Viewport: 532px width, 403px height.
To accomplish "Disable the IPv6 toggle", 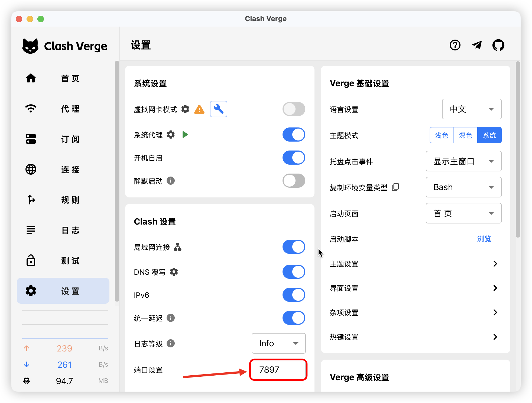I will pyautogui.click(x=294, y=295).
